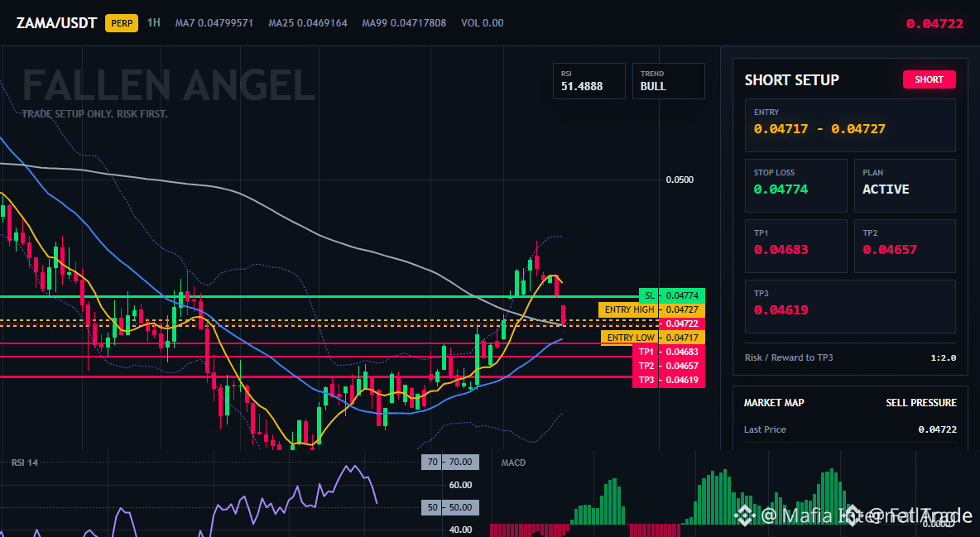Click the FALLEN ANGEL chart title
Screen dimensions: 980x537
pos(168,85)
